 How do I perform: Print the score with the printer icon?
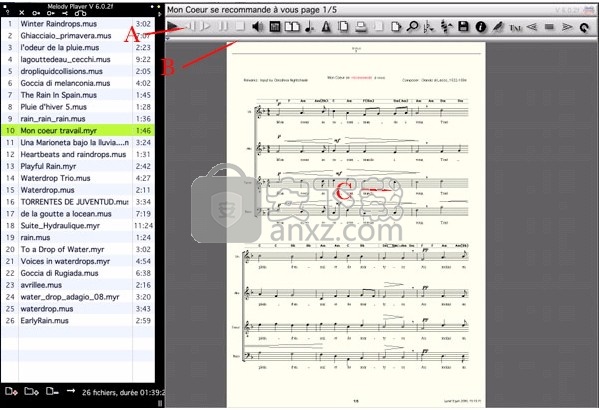point(361,26)
